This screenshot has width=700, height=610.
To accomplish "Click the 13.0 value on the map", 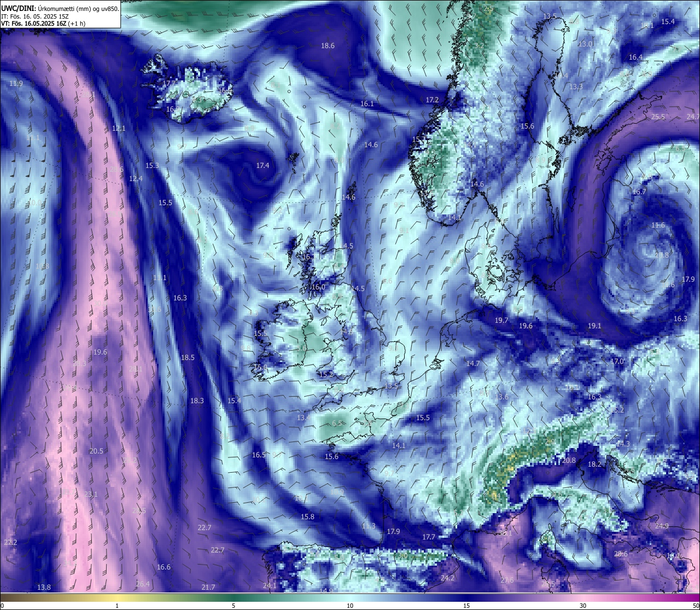I will tap(585, 43).
